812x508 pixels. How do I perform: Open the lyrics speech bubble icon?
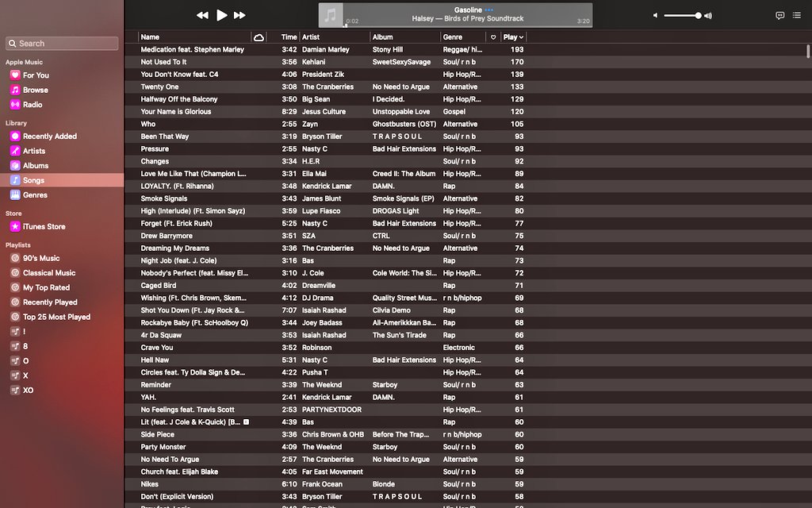(780, 16)
